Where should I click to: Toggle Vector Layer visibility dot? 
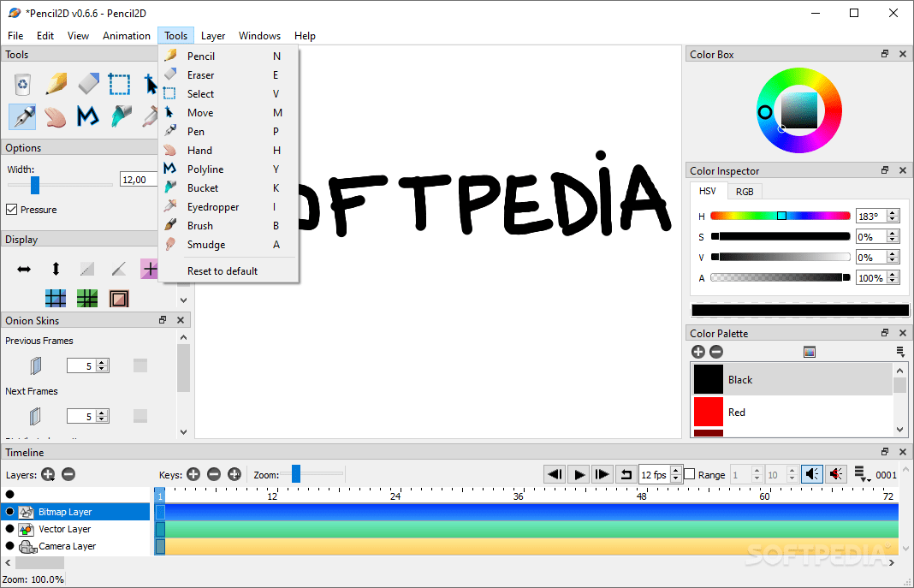pyautogui.click(x=10, y=529)
